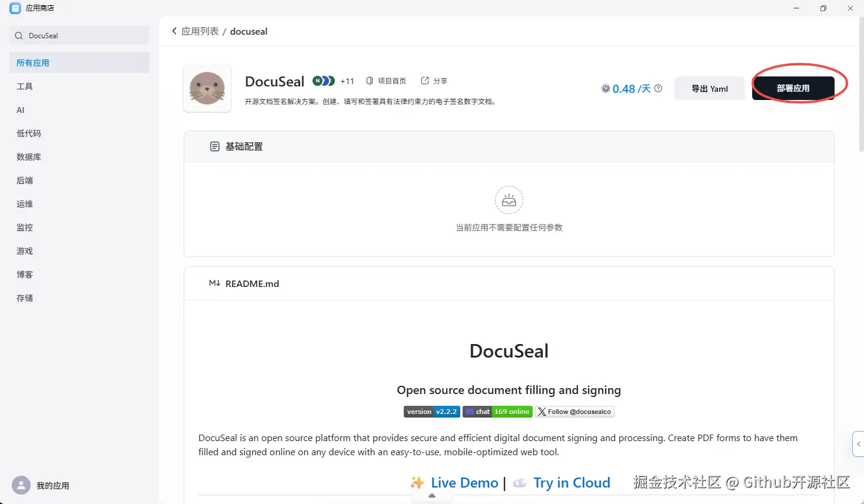Click the 分享 share link

pos(434,81)
